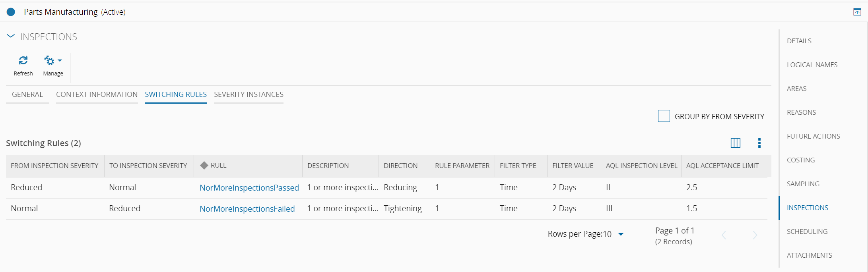Switch to the Severity Instances tab
The image size is (868, 272).
(249, 95)
